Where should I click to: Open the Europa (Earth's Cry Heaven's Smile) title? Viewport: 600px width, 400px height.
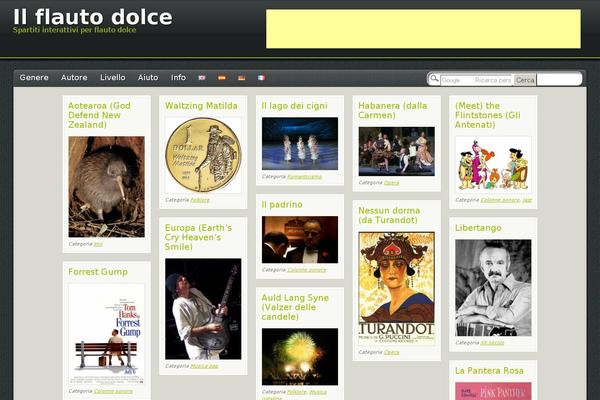pyautogui.click(x=198, y=237)
